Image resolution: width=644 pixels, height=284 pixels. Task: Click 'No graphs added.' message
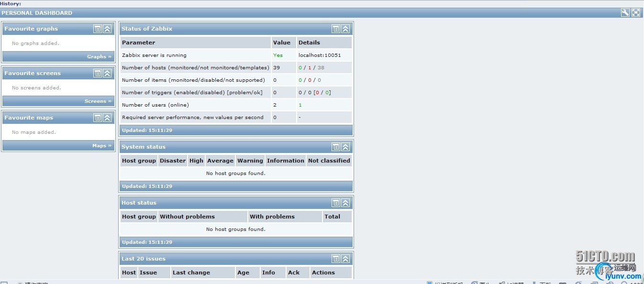[x=35, y=43]
